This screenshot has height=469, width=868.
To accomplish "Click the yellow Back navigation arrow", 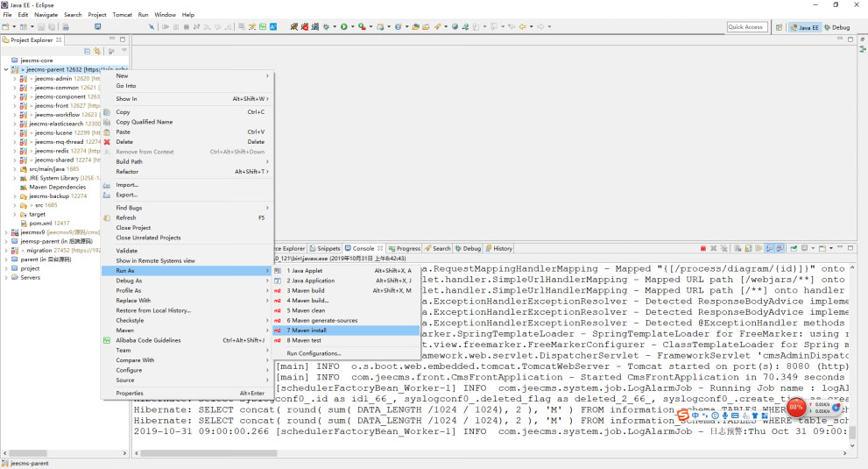I will (524, 27).
